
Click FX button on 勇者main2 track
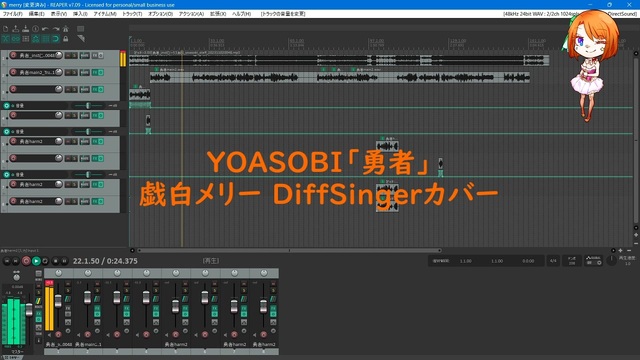click(95, 72)
